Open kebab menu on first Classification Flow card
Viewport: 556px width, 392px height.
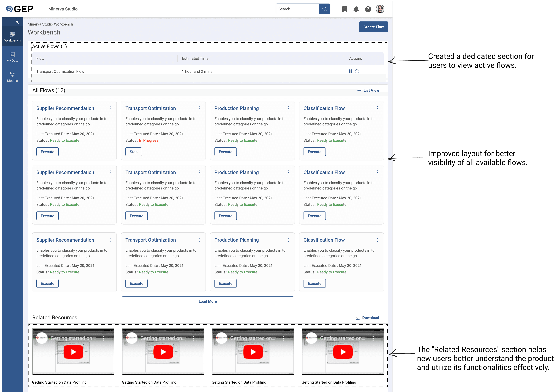point(377,108)
